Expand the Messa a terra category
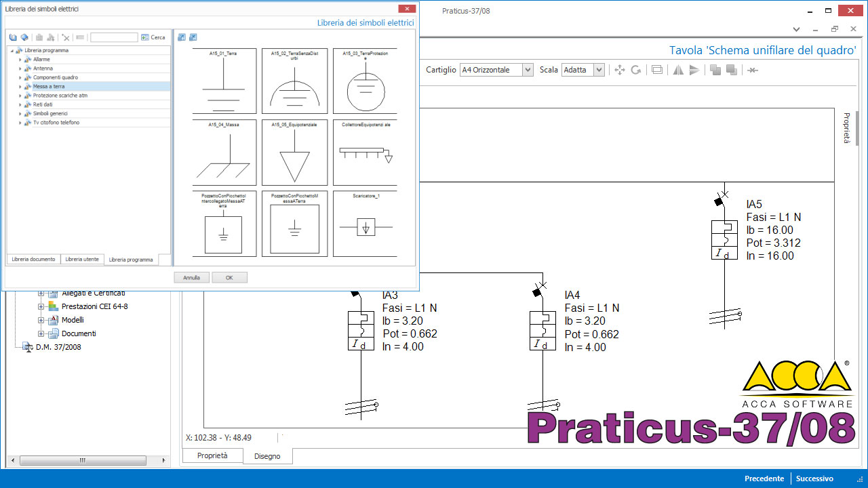Viewport: 868px width, 488px height. point(20,87)
